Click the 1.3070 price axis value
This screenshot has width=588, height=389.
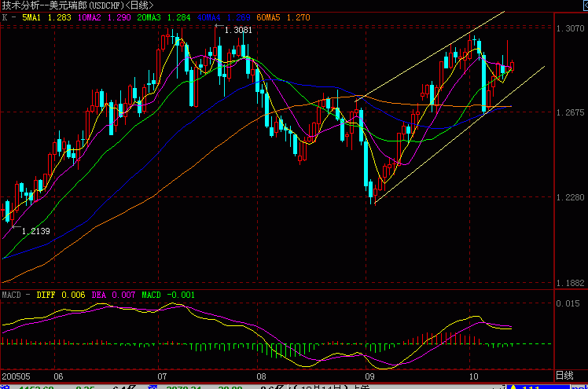coord(570,28)
